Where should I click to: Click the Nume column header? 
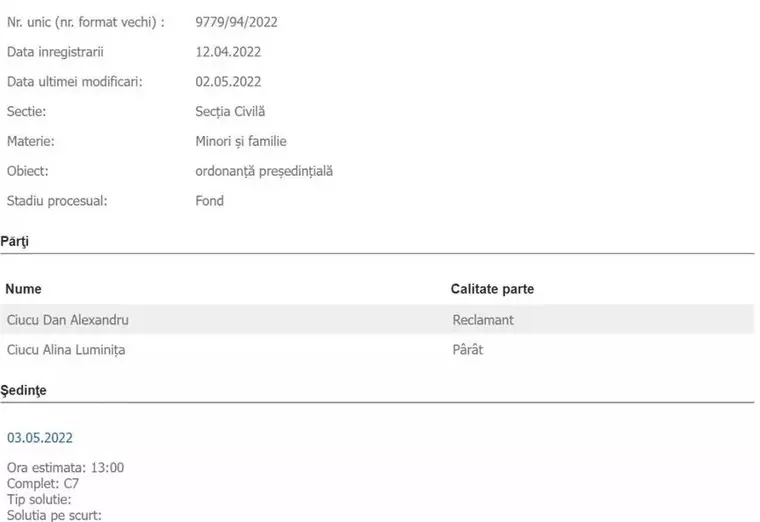click(x=23, y=289)
